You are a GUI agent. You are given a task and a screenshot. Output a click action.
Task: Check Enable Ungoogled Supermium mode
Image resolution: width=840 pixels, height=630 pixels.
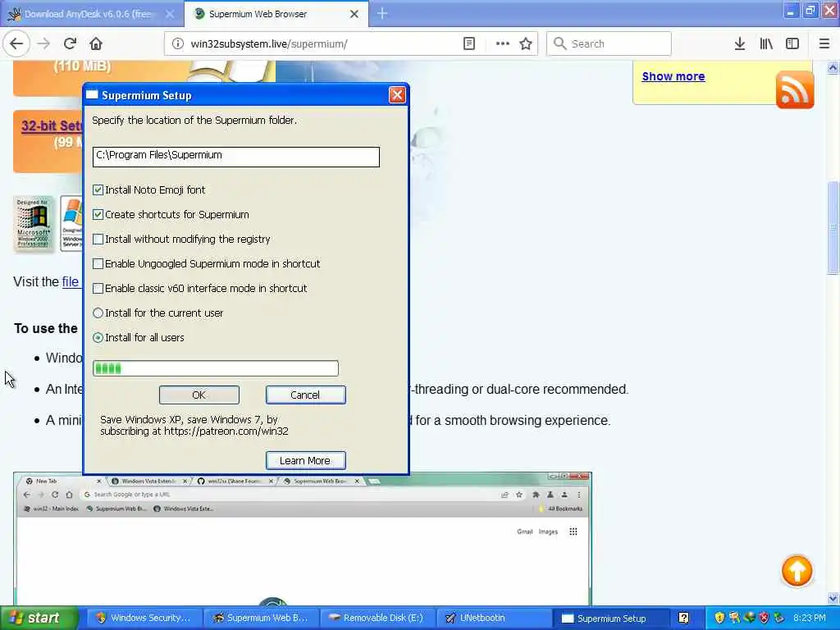(x=98, y=263)
